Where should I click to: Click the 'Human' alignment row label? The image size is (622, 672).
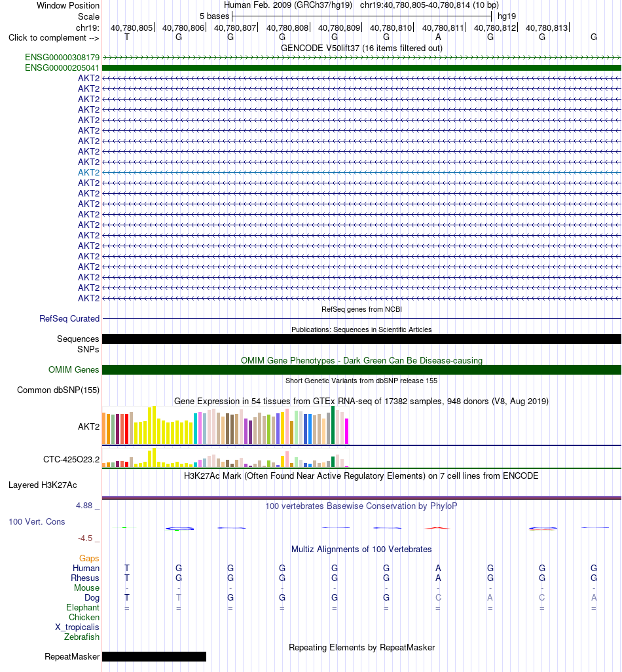click(x=86, y=569)
